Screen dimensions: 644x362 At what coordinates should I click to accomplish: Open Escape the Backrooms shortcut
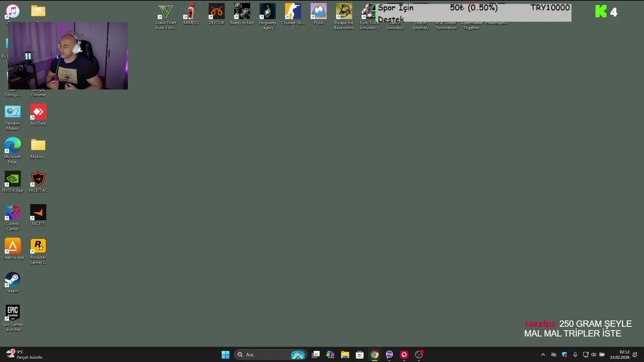344,17
